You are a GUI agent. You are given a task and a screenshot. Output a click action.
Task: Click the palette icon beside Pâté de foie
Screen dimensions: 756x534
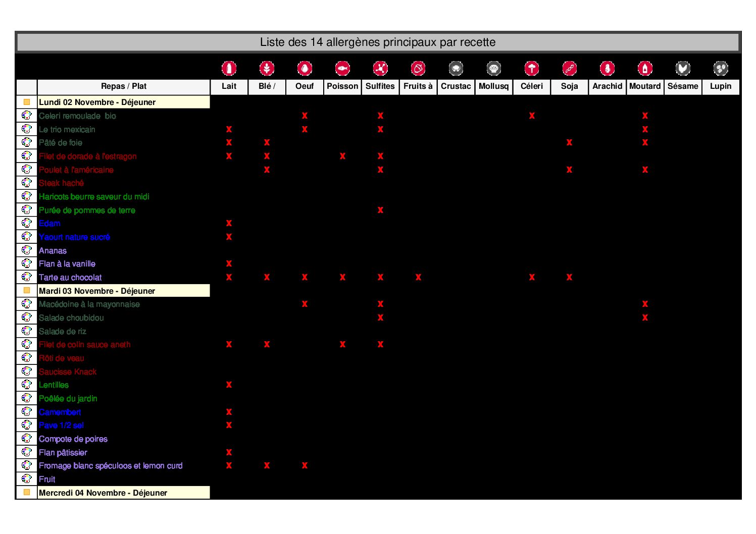tap(27, 142)
